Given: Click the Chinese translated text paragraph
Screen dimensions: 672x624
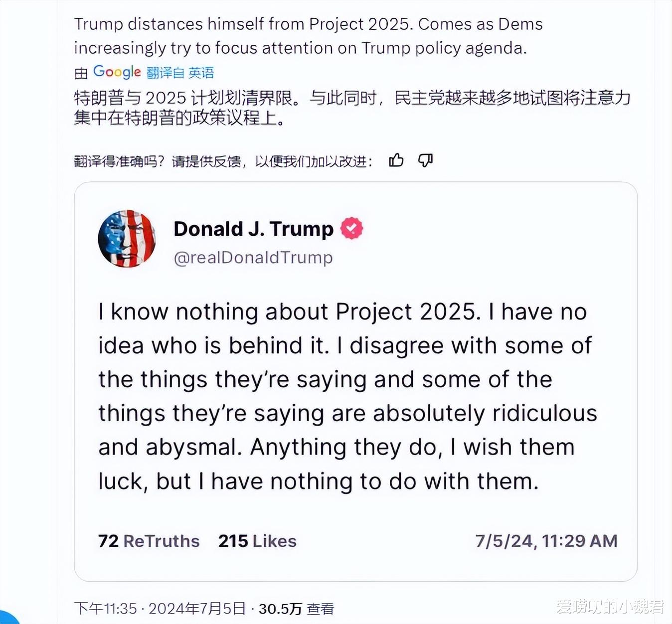Looking at the screenshot, I should (x=352, y=108).
